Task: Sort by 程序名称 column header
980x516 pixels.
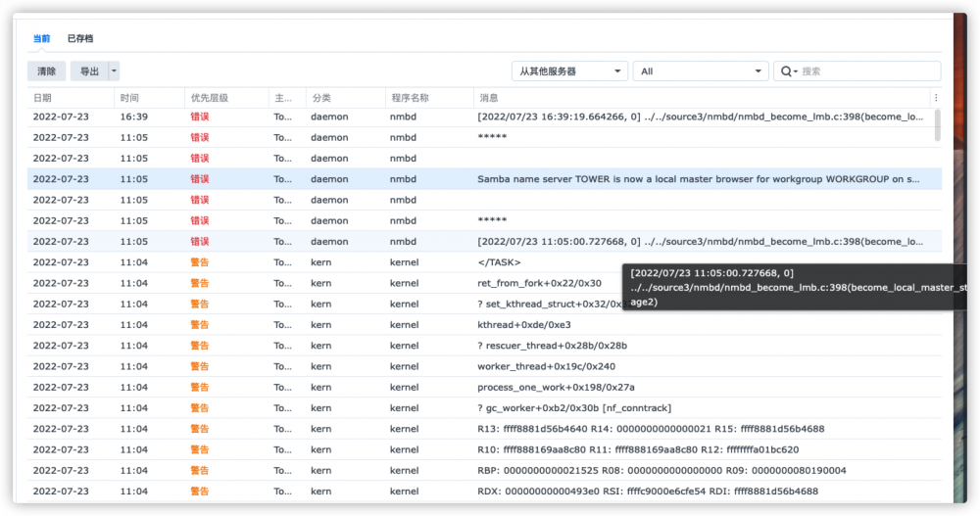Action: [429, 98]
